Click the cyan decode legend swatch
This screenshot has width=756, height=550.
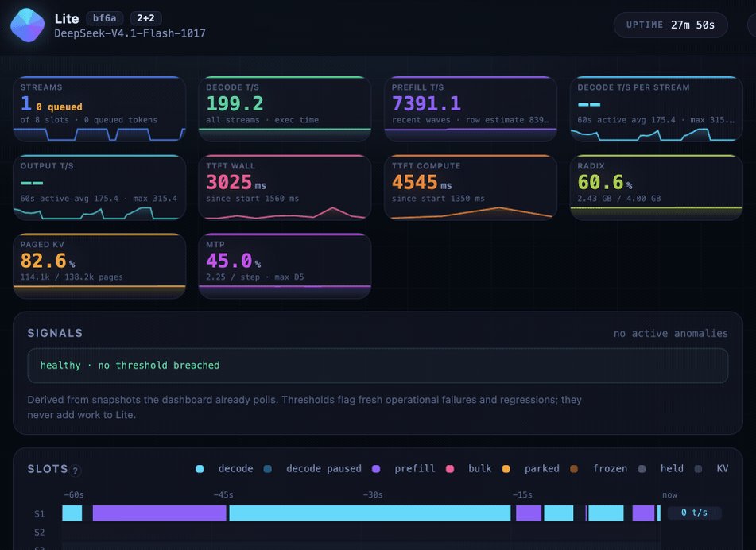[x=200, y=469]
